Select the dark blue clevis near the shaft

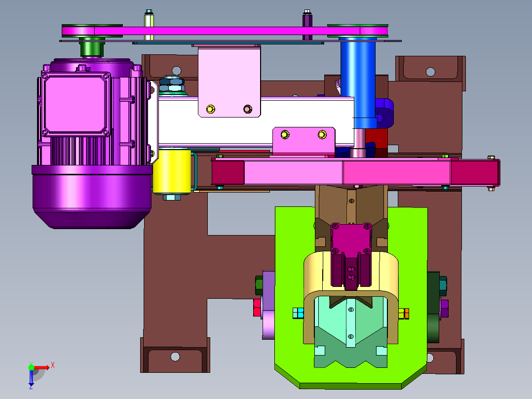click(384, 114)
